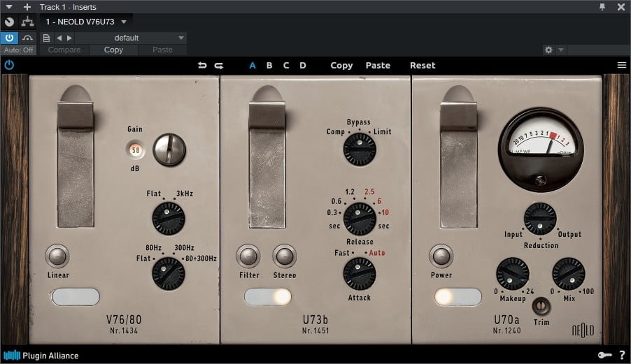The width and height of the screenshot is (631, 364).
Task: Pin the inserts window
Action: 602,7
